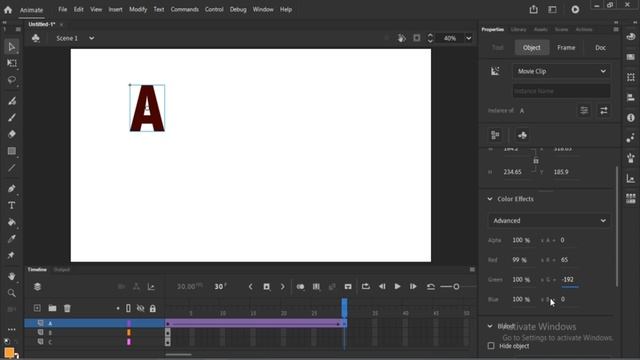Select the Lasso tool
Screen dimensions: 640x360
(x=11, y=80)
